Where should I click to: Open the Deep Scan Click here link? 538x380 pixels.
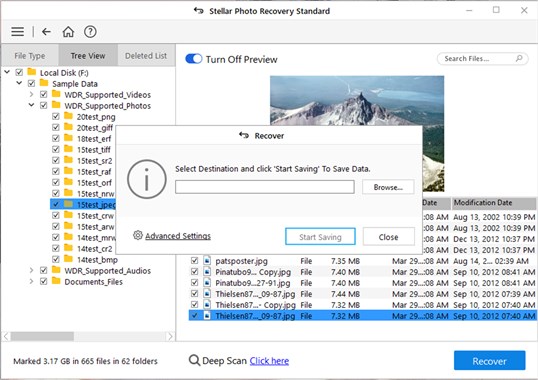(269, 361)
